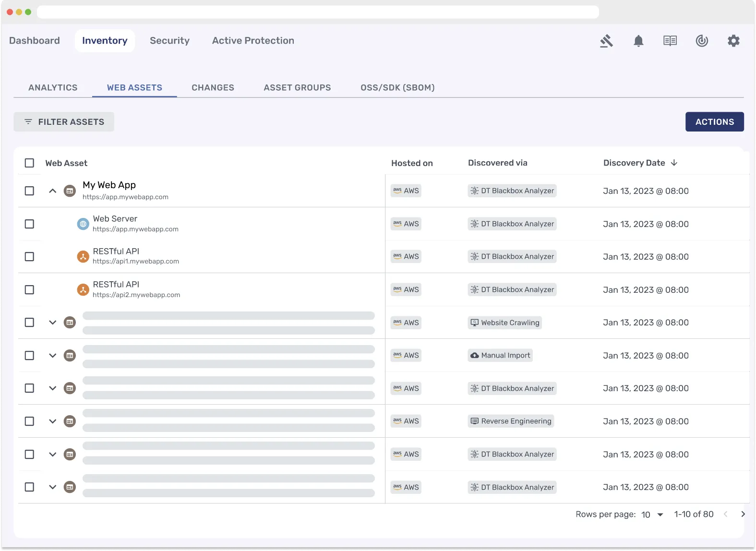Open the gavel compliance icon
The width and height of the screenshot is (756, 551).
(607, 41)
